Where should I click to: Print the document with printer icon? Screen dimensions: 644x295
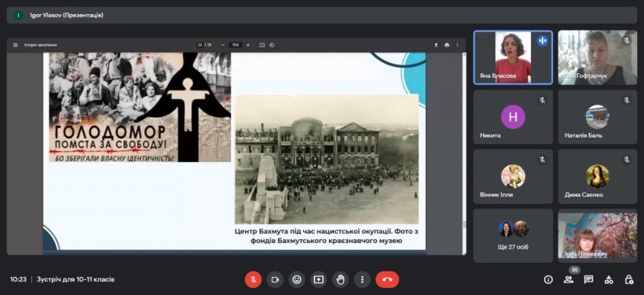coord(447,45)
